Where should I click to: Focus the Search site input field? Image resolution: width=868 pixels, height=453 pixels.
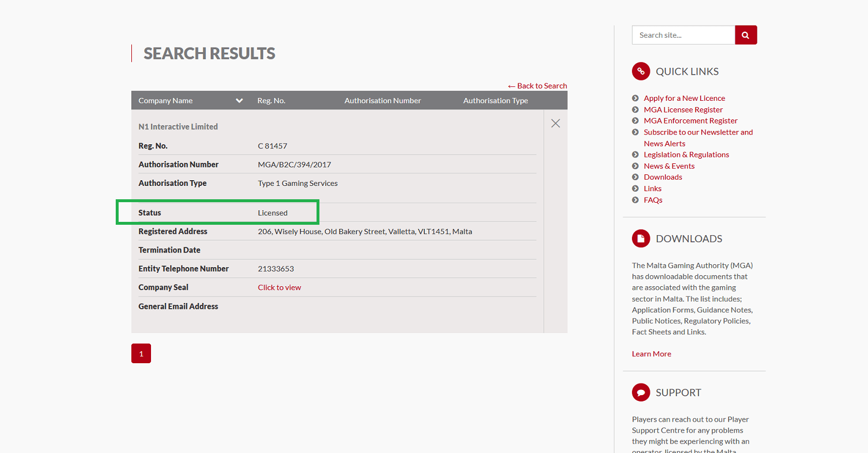click(x=683, y=35)
